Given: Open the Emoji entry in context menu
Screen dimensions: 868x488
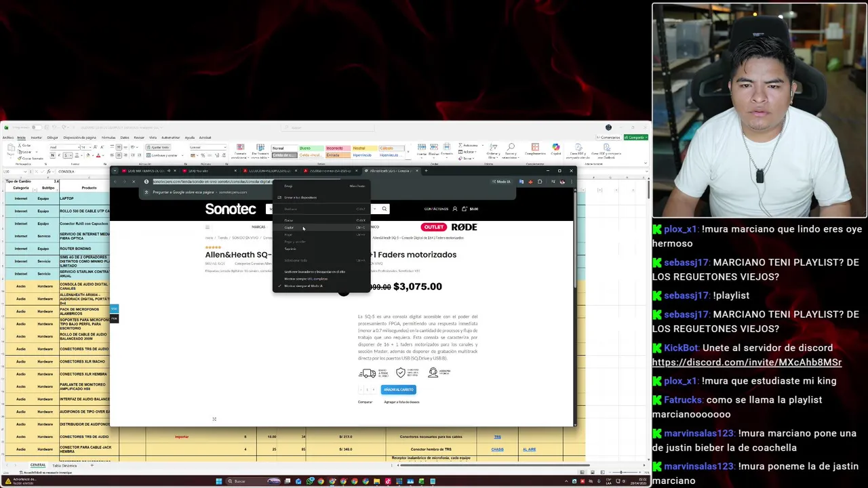Looking at the screenshot, I should pos(321,186).
